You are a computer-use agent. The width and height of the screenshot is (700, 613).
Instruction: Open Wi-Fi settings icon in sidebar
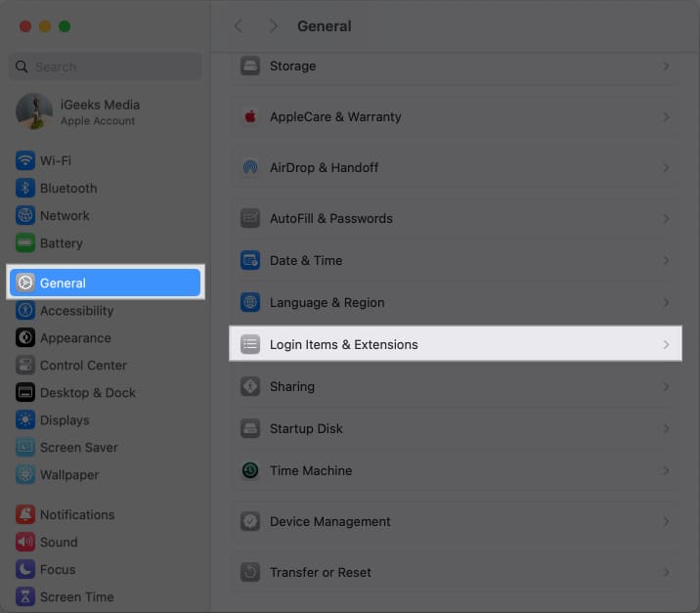[x=25, y=160]
